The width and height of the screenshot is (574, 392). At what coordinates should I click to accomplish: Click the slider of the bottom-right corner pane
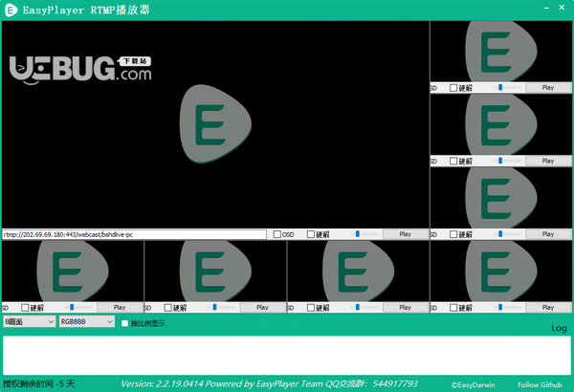[507, 307]
